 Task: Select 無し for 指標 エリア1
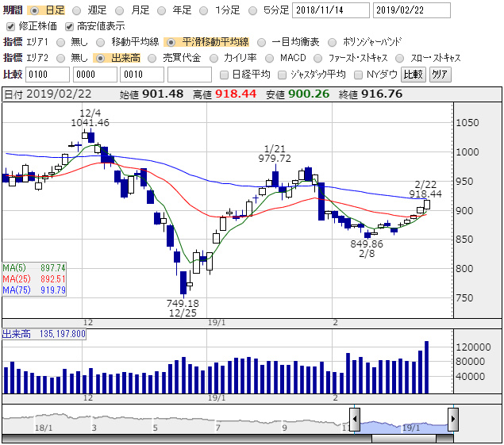tap(60, 42)
